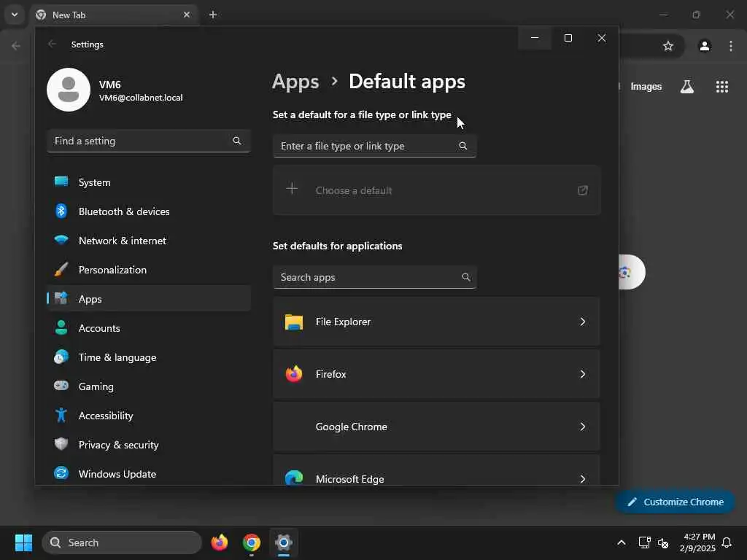Click VM6@collabnet.local account text
Viewport: 747px width, 560px height.
[141, 98]
